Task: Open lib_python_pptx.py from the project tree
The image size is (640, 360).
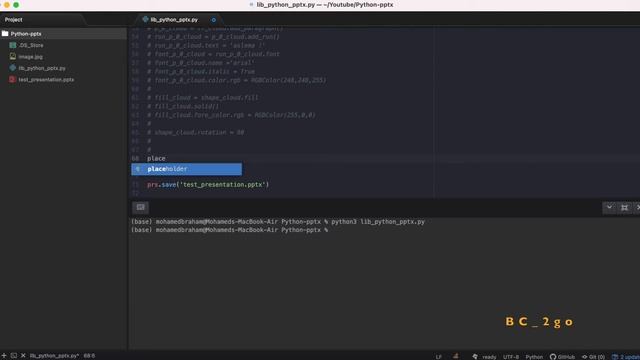Action: [x=42, y=68]
